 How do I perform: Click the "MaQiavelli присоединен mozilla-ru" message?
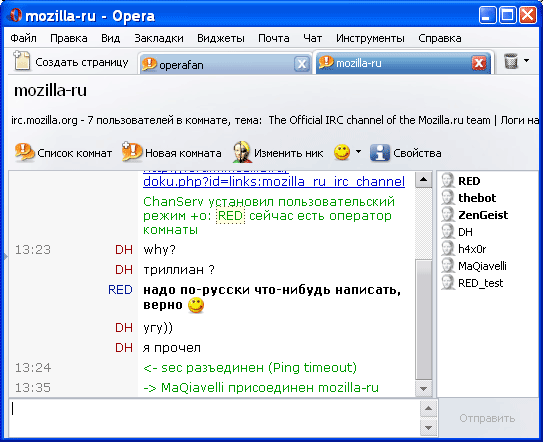click(x=261, y=388)
